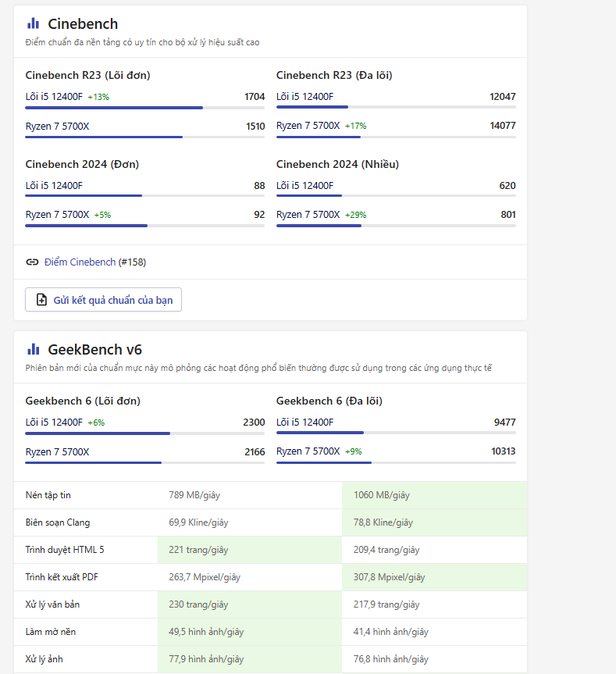Click Ryzen 7 5700X under Cinebench R23 (Đa lõi)
Viewport: 616px width, 674px height.
[x=308, y=126]
